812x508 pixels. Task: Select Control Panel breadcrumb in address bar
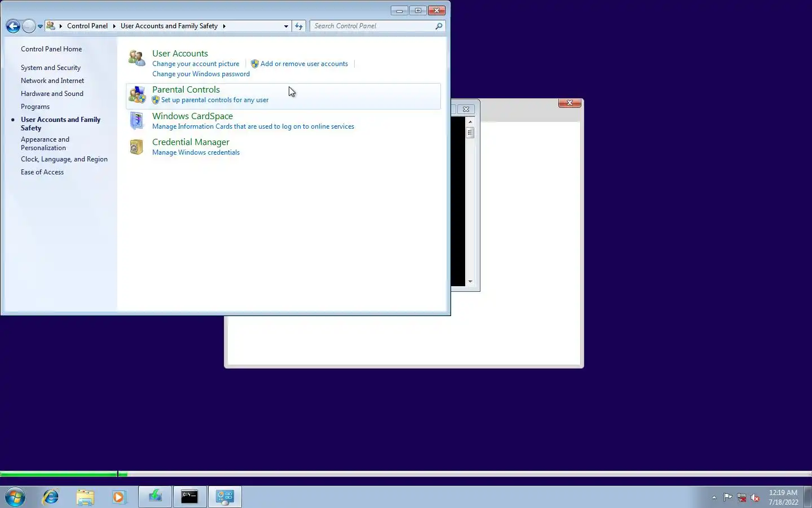(x=87, y=26)
